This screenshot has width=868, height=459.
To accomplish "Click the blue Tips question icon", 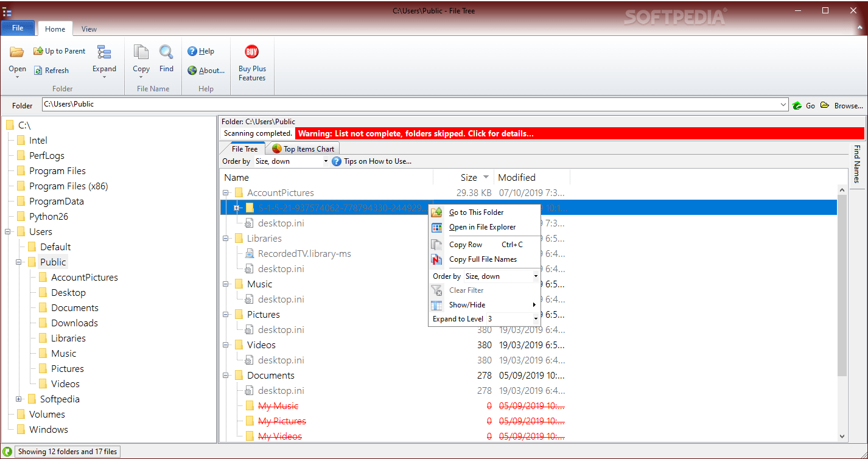I will point(337,161).
